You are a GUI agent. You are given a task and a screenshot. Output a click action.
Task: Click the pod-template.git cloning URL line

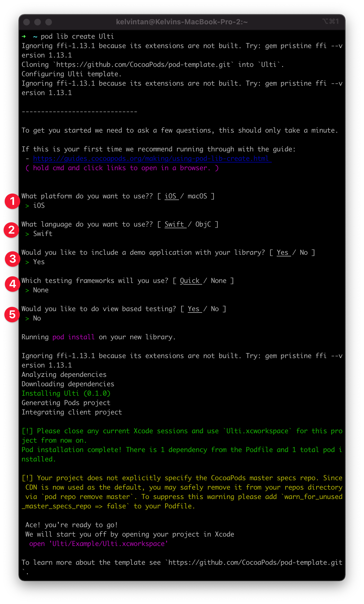(x=153, y=65)
